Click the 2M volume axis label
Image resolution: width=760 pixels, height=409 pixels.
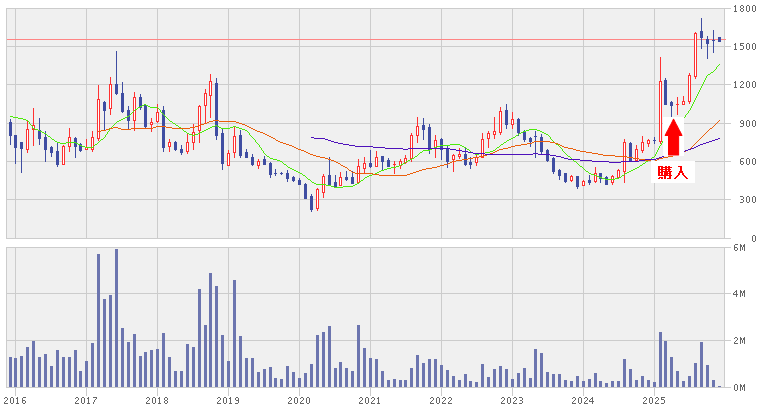point(740,341)
